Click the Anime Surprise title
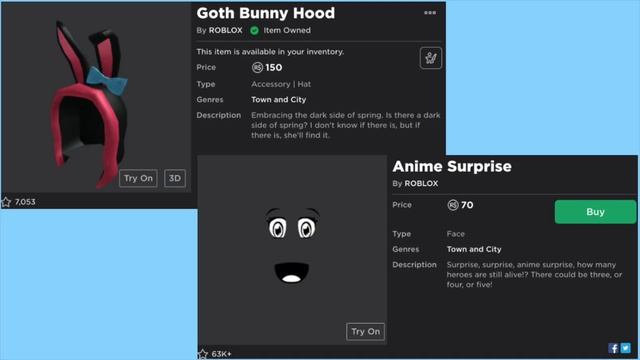Screen dimensions: 640x360 (452, 167)
